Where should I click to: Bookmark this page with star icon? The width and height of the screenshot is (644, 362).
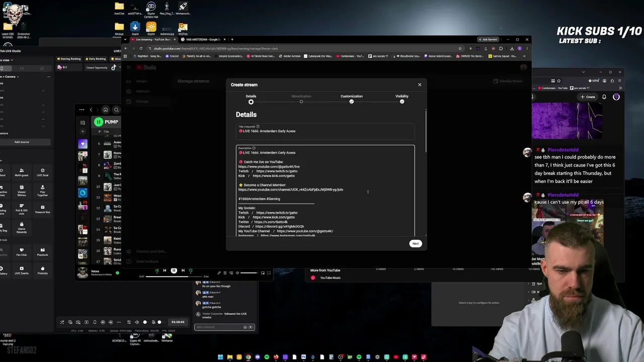460,48
